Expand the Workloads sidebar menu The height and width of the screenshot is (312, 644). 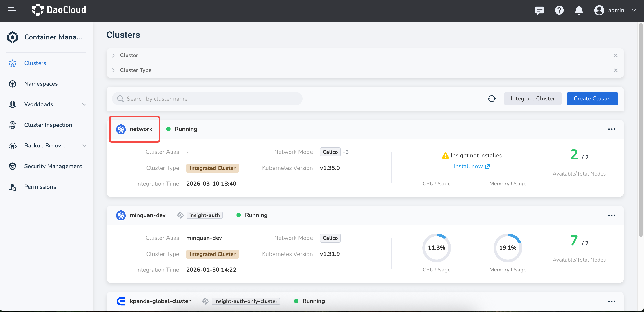pos(84,104)
